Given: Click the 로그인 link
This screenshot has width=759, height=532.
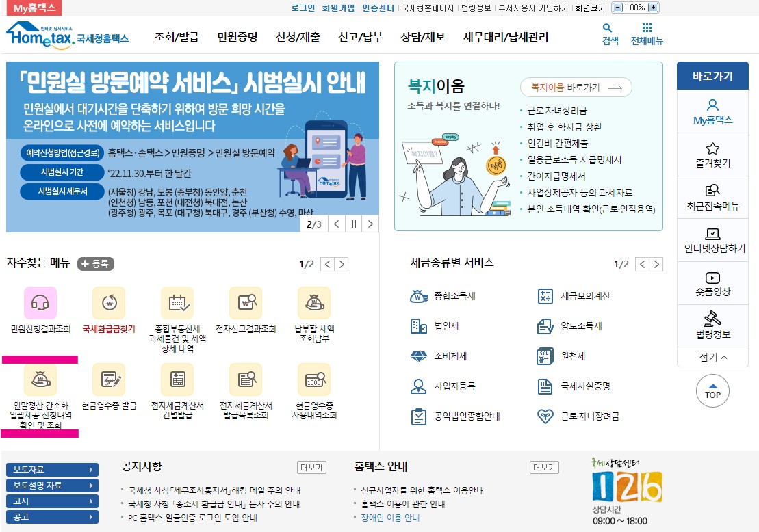Looking at the screenshot, I should coord(303,8).
